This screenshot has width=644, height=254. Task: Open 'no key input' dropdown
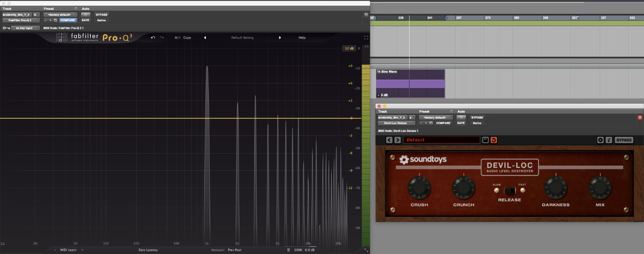[25, 28]
